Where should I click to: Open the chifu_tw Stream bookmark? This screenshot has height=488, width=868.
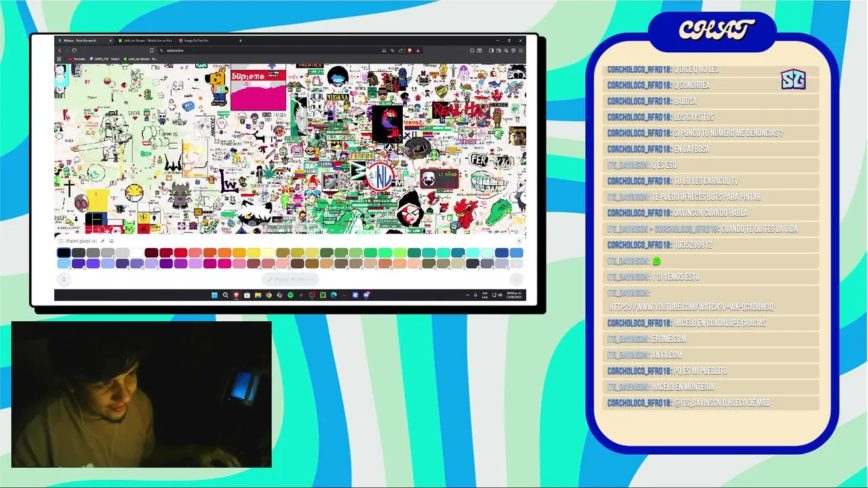point(140,59)
